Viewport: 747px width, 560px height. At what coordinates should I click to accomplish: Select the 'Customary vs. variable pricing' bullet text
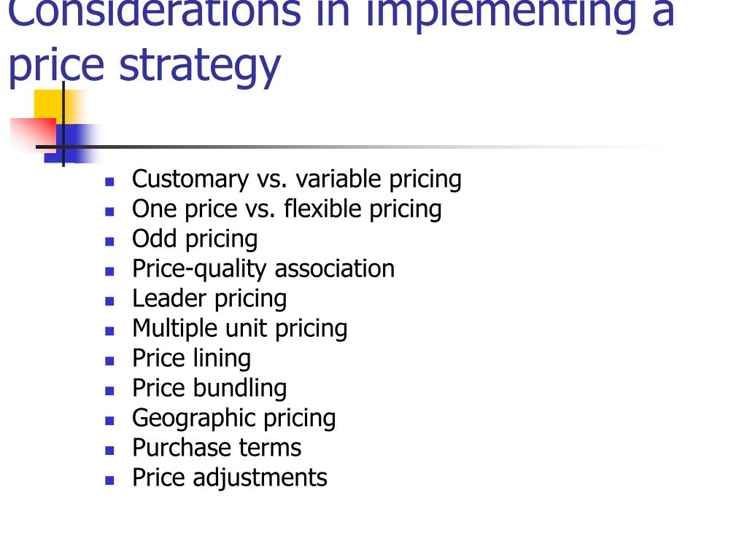[x=297, y=179]
